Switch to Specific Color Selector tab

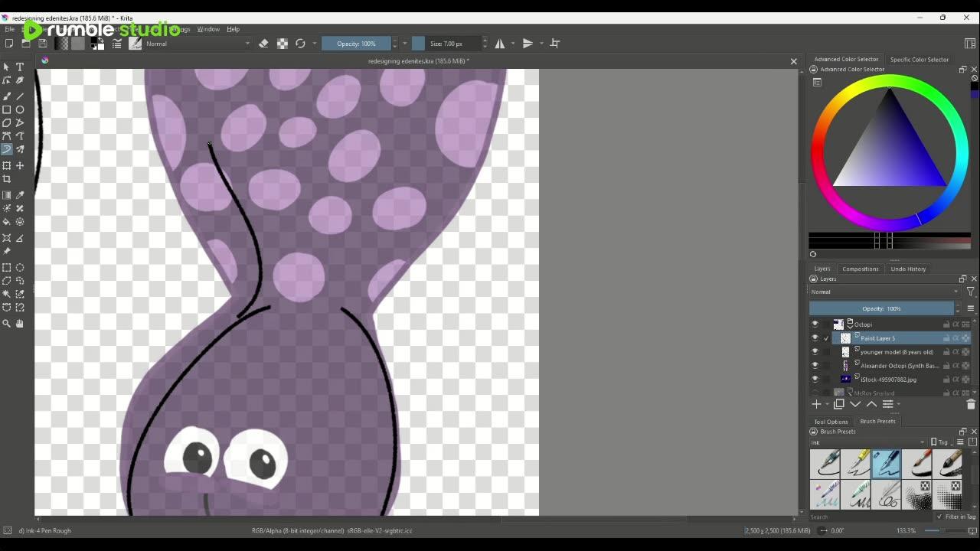pos(920,59)
